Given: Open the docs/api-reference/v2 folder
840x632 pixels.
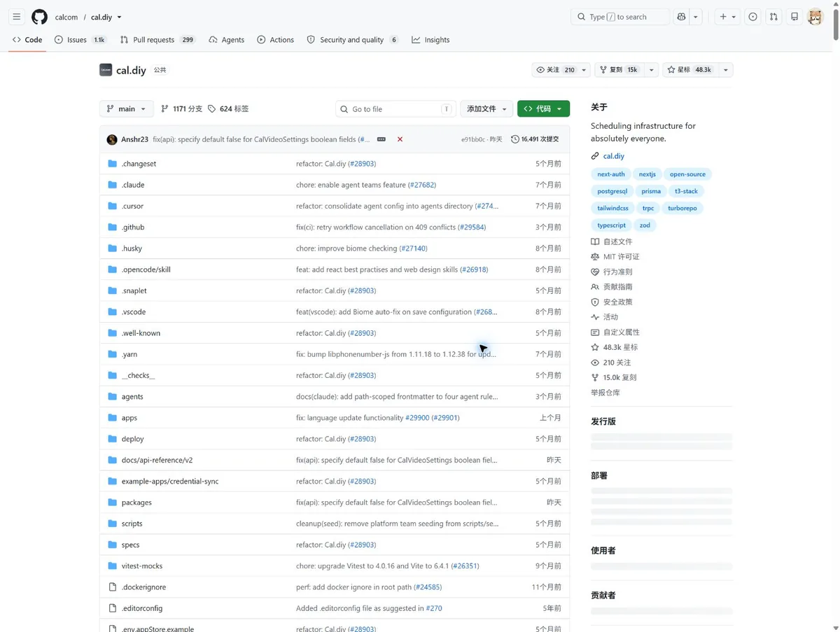Looking at the screenshot, I should click(x=157, y=460).
